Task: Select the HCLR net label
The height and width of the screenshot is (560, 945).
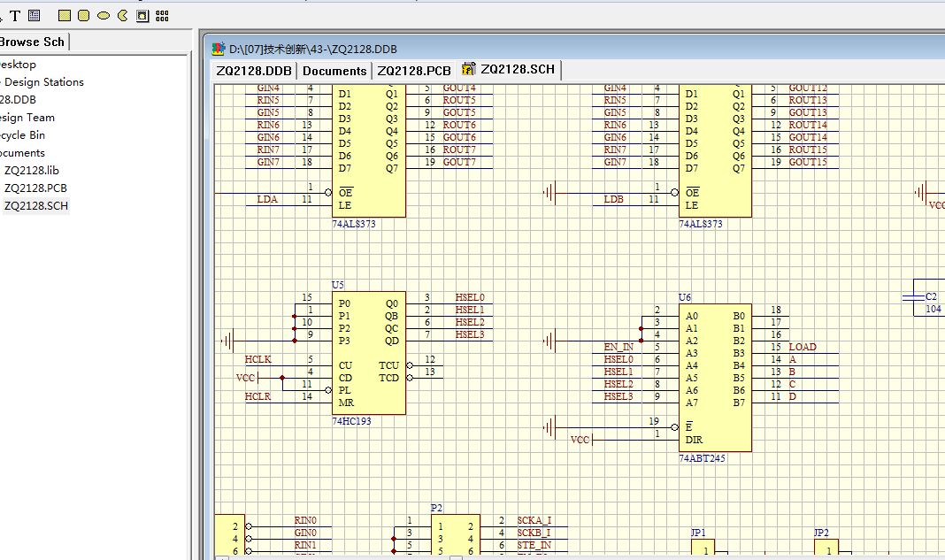Action: tap(258, 396)
